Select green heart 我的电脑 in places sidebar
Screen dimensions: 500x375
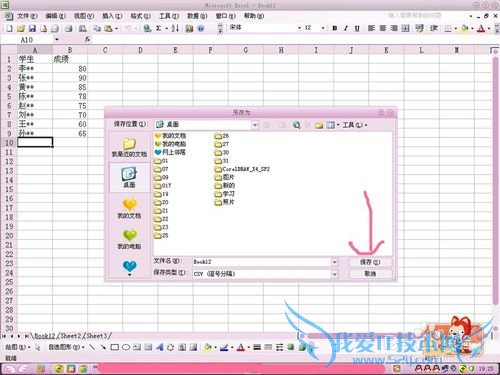pyautogui.click(x=129, y=239)
